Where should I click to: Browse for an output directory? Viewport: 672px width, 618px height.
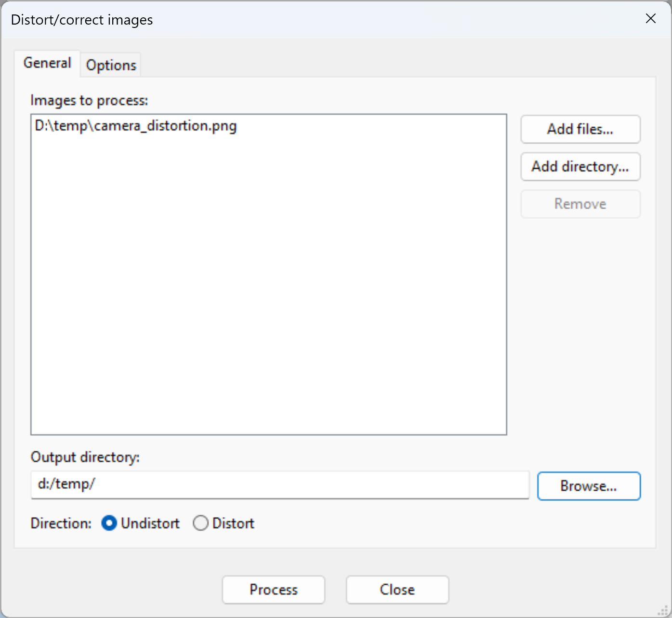tap(588, 486)
